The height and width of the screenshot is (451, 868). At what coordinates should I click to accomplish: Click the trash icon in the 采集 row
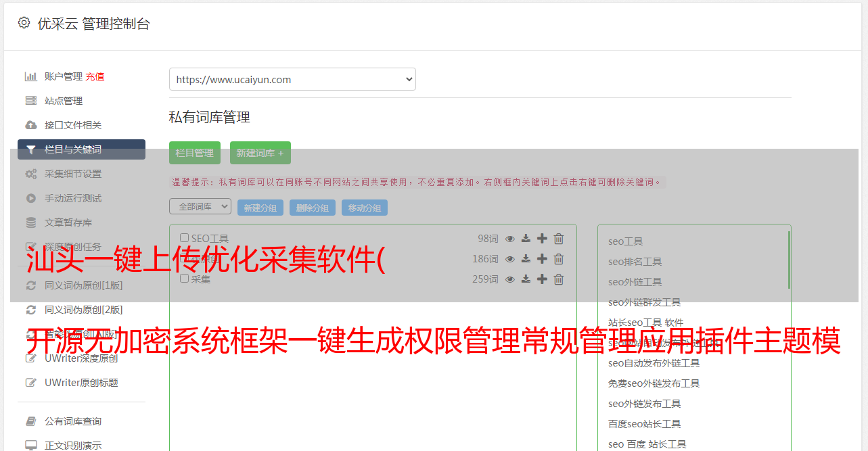(559, 279)
